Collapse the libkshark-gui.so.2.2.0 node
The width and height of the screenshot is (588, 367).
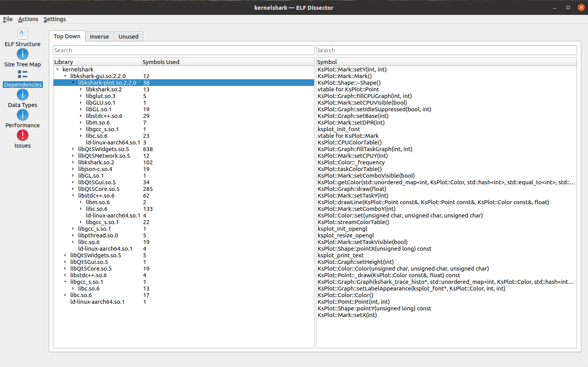[x=65, y=76]
